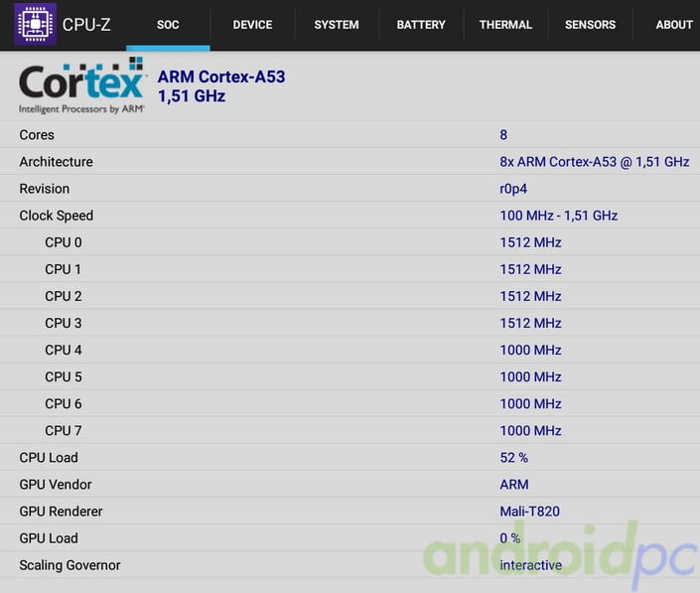Click the ARM GPU vendor value
The width and height of the screenshot is (700, 593).
tap(514, 485)
